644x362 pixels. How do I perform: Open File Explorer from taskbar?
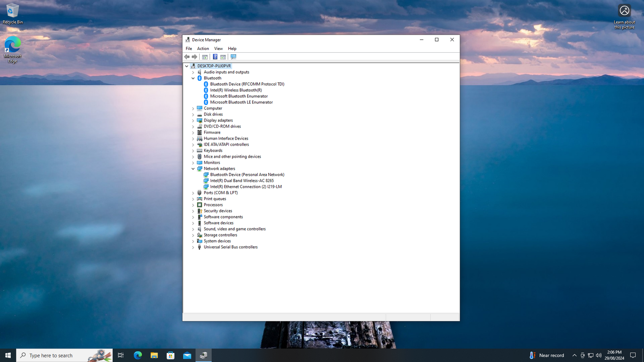(154, 355)
